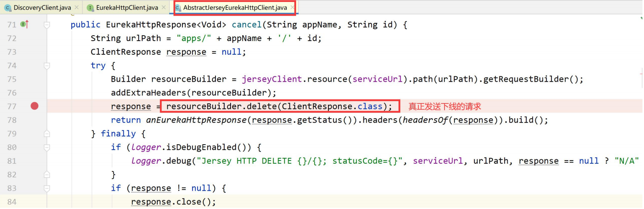Close the EurekaHttpClient.java tab
644x209 pixels.
pyautogui.click(x=164, y=7)
